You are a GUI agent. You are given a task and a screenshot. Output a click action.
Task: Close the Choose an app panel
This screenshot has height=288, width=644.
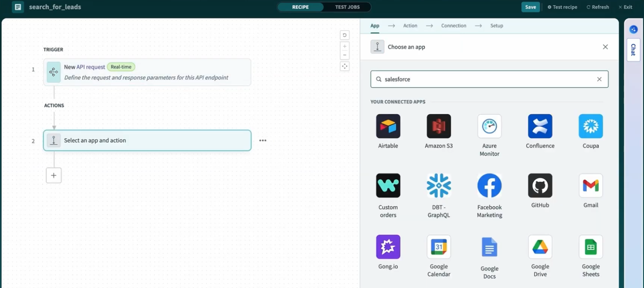[x=605, y=47]
